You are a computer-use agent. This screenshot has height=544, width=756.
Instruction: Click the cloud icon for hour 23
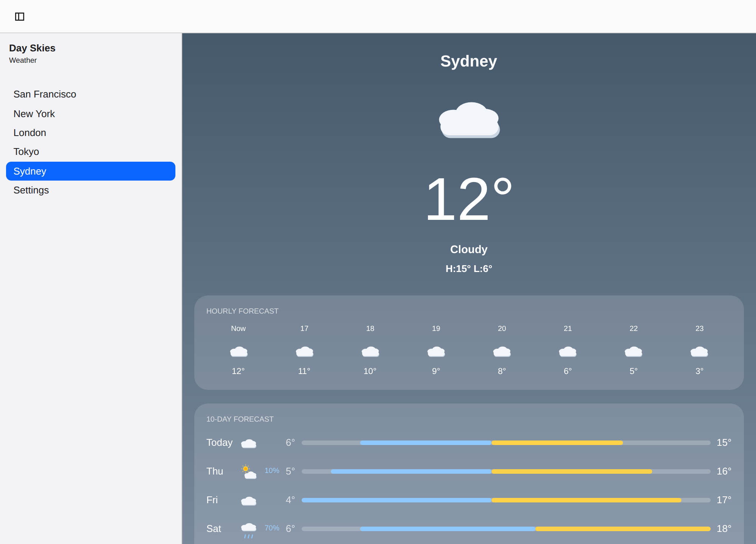click(699, 351)
